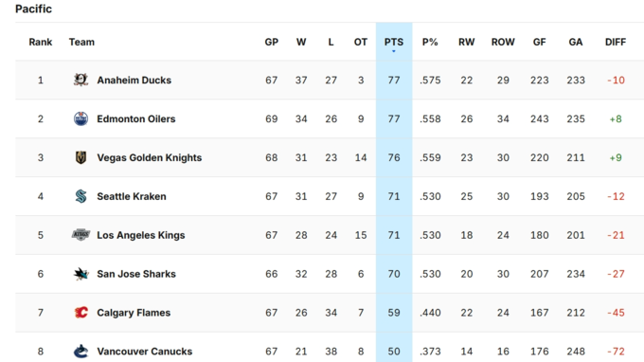Sort by the GF column header
This screenshot has height=362, width=644.
[x=539, y=42]
